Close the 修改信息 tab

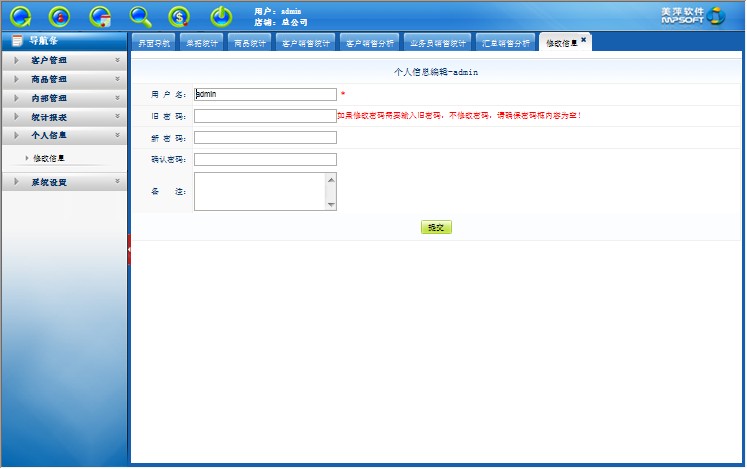tap(584, 40)
